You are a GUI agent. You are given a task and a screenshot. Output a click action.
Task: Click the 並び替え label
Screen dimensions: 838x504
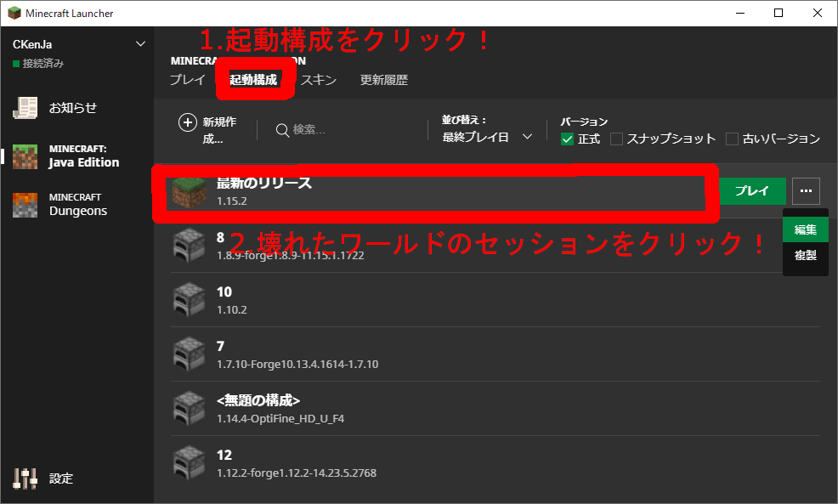[x=464, y=120]
